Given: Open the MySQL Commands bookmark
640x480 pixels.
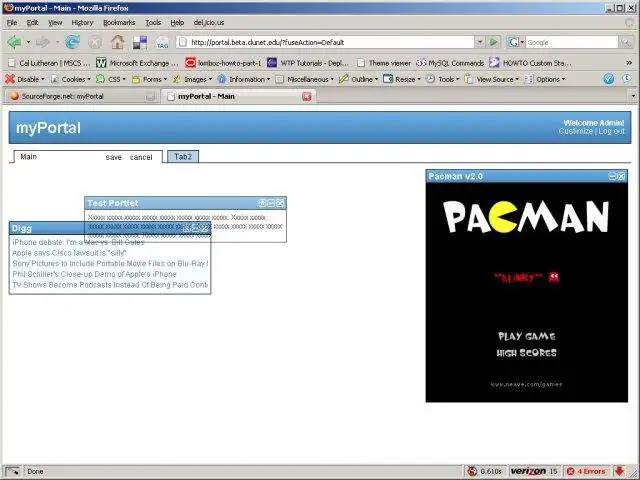Looking at the screenshot, I should coord(450,63).
